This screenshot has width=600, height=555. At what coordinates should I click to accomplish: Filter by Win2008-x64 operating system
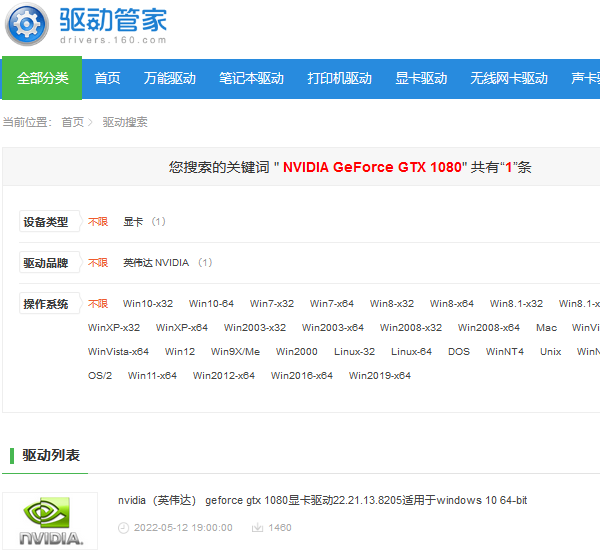489,328
